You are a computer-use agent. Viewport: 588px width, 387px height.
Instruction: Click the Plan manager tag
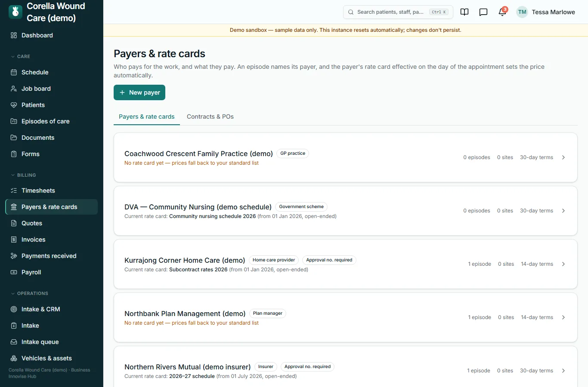(x=268, y=313)
